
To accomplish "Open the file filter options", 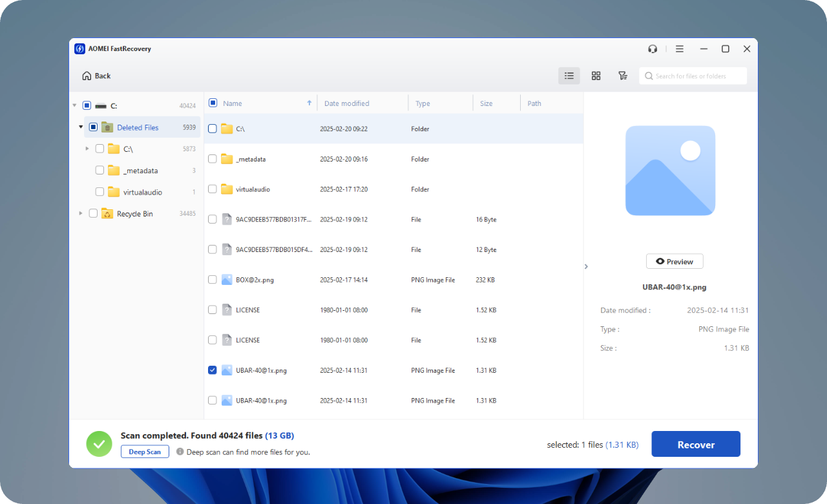I will click(x=623, y=76).
